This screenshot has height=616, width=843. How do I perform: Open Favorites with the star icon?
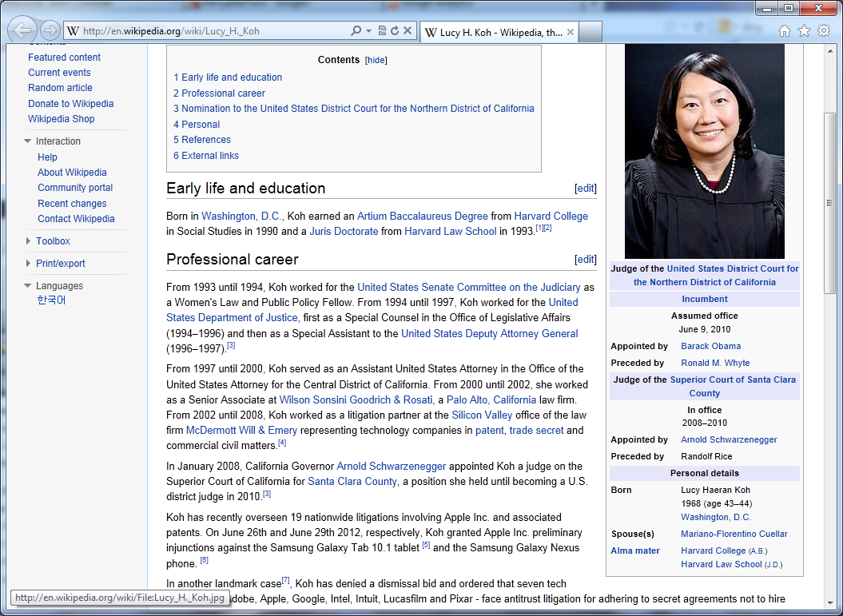point(805,30)
